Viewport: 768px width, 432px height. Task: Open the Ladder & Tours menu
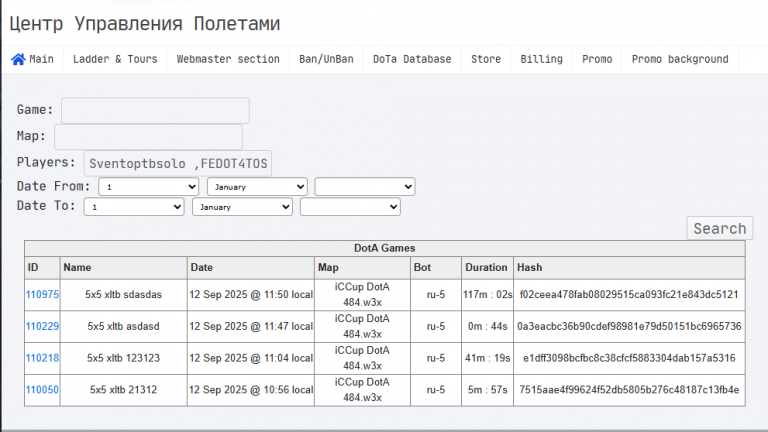coord(115,59)
